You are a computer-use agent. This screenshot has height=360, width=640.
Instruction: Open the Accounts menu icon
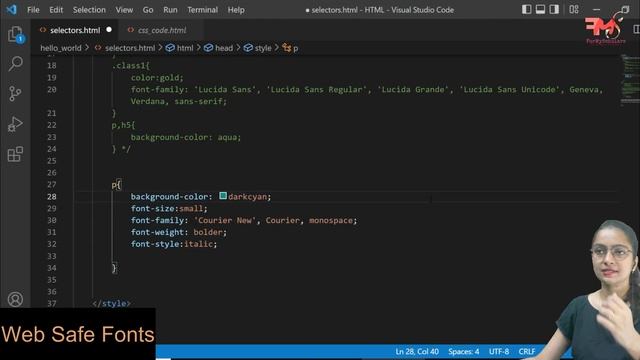coord(16,299)
